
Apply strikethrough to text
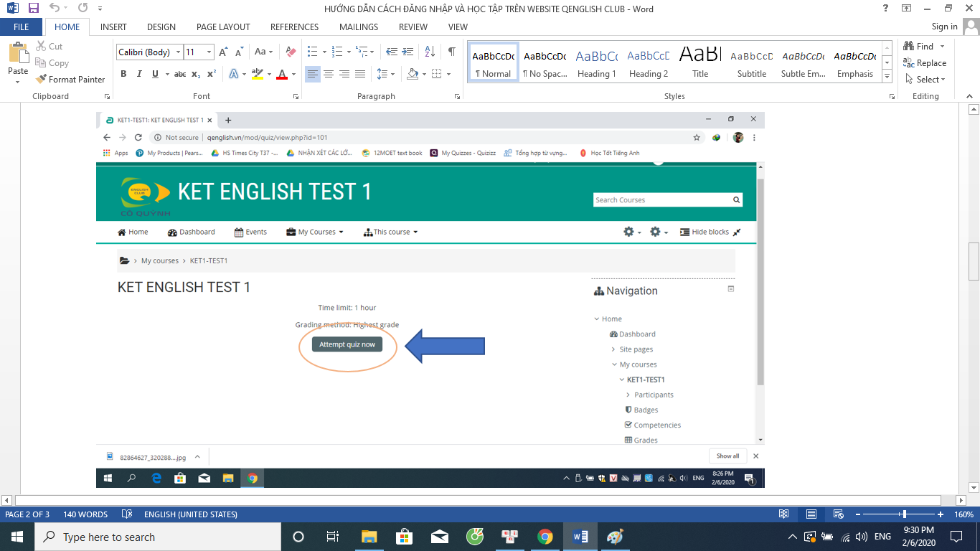click(180, 74)
